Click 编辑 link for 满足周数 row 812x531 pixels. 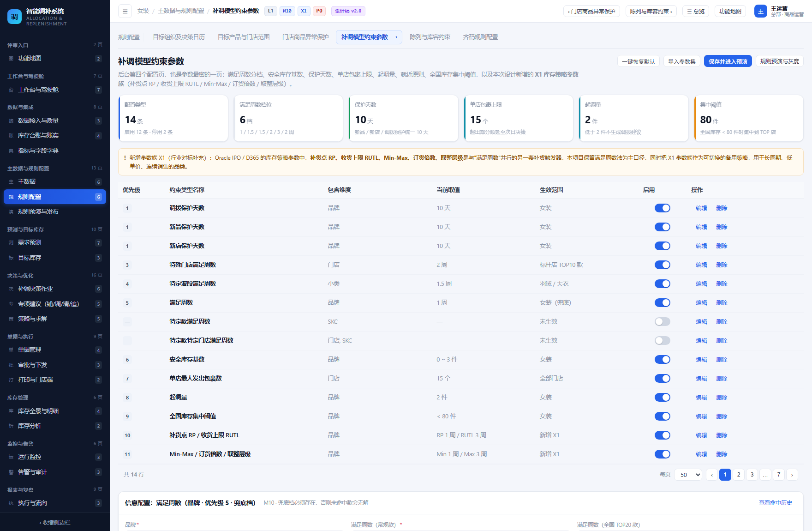[x=701, y=303]
